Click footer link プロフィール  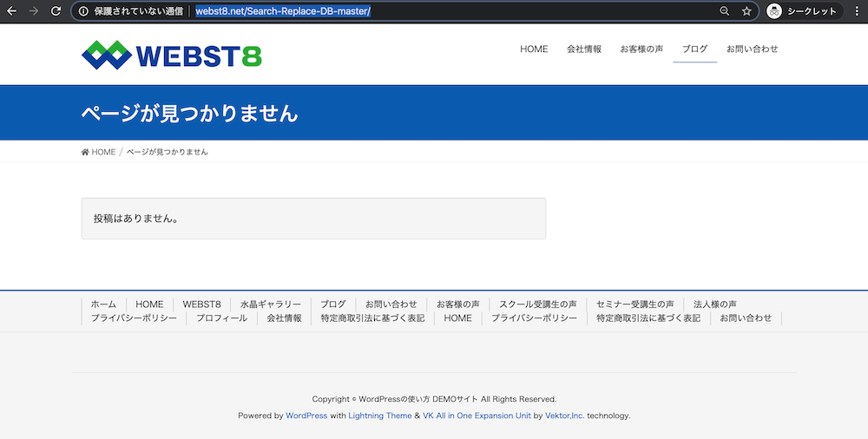pos(221,318)
